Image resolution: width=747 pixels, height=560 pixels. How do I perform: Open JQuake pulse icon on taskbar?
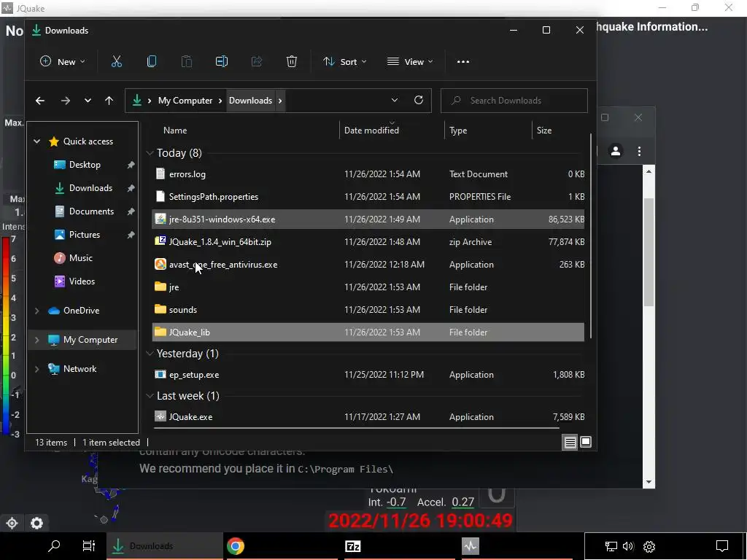[x=471, y=545]
